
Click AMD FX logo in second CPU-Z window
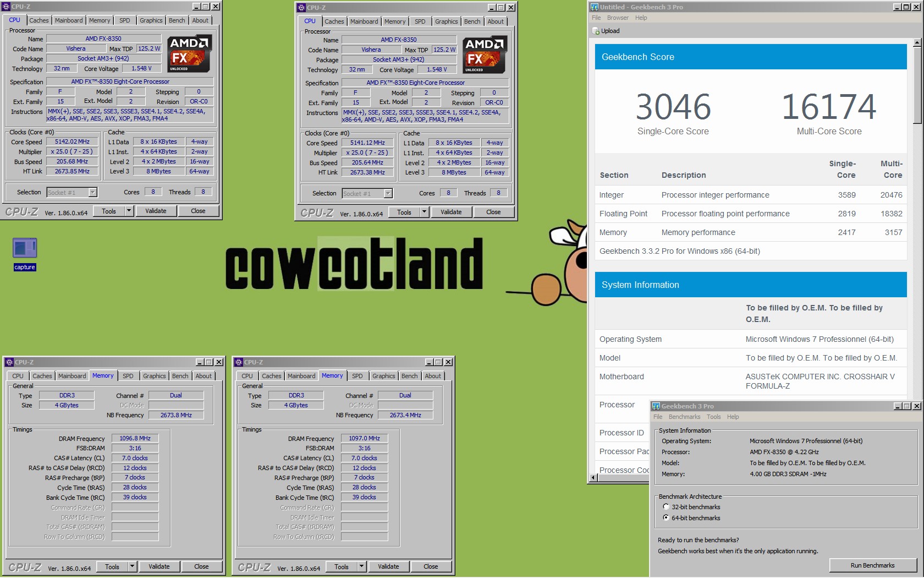485,55
